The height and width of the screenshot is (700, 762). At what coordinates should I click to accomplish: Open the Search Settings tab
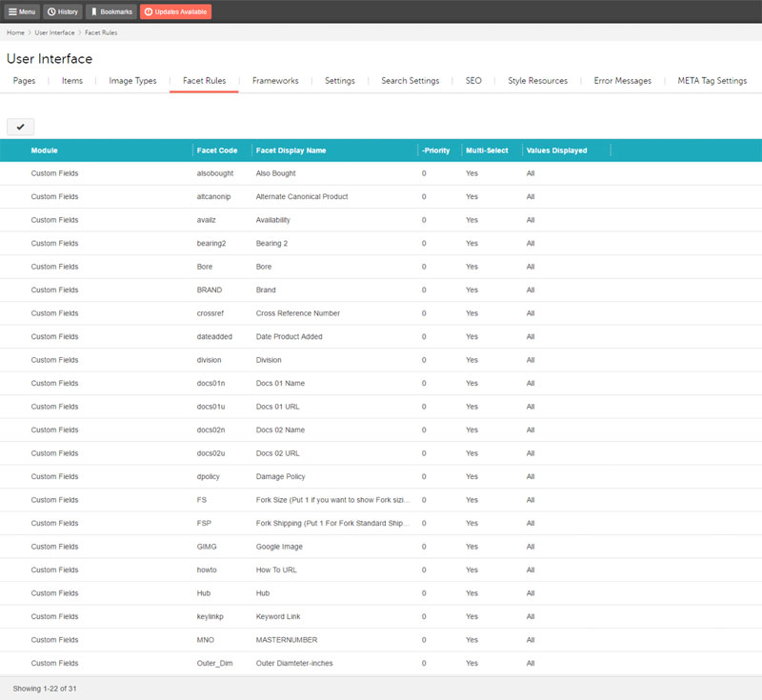pos(411,81)
